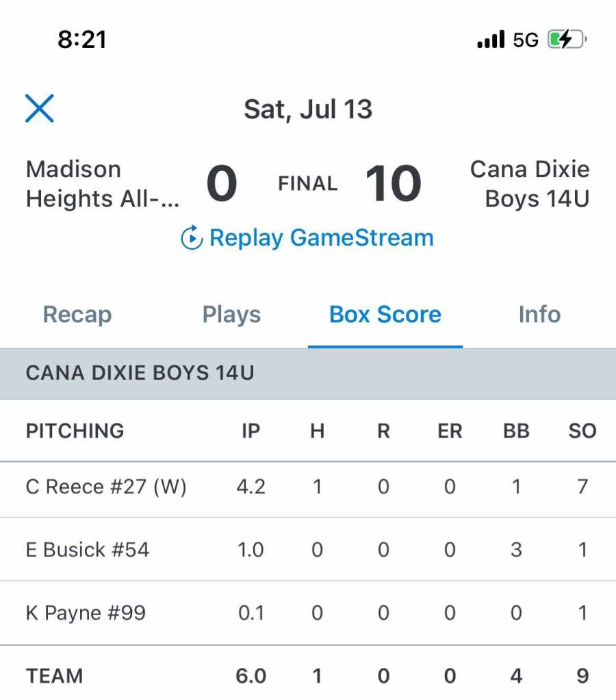
Task: Select pitcher C Reece #27 row
Action: point(106,487)
